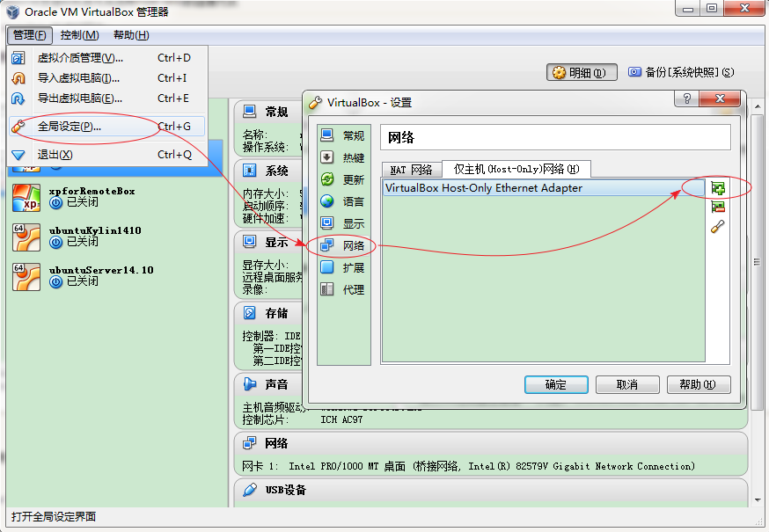Click the xpforRemoteBox XP logo icon
Viewport: 769px width, 532px height.
click(x=26, y=198)
